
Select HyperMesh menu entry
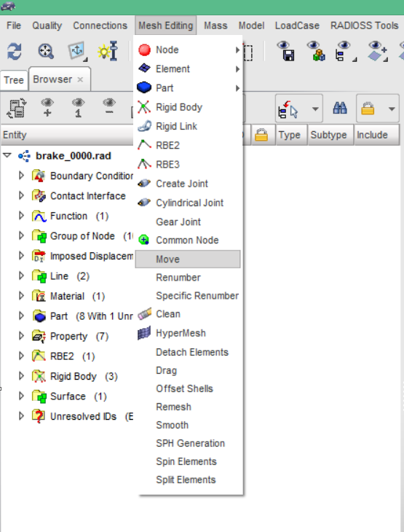[189, 333]
